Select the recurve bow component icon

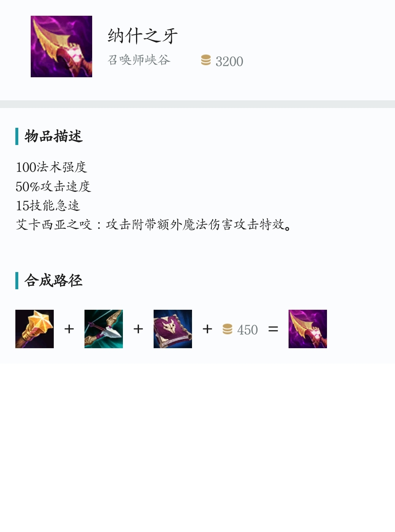click(104, 329)
